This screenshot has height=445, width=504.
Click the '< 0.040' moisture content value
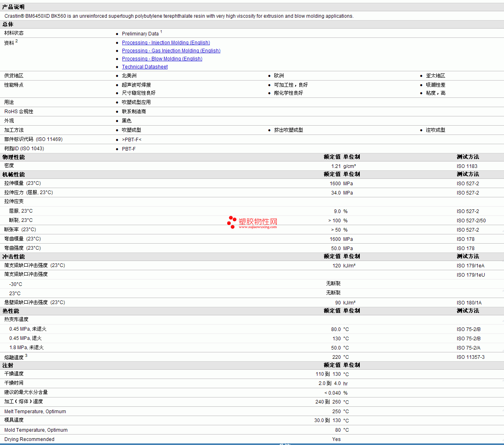(333, 393)
